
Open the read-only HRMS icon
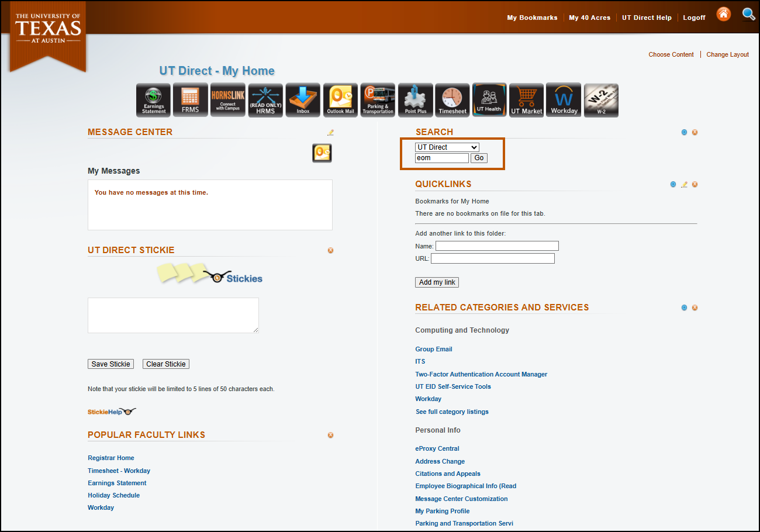point(265,100)
